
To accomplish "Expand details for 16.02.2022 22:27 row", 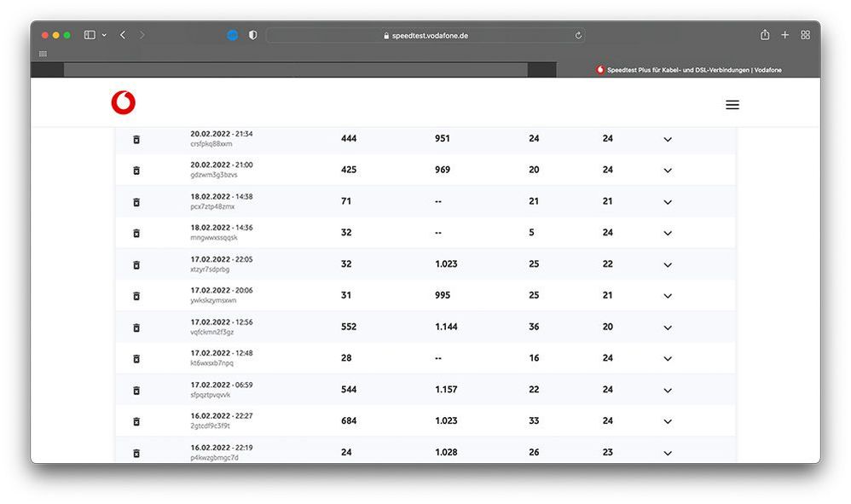I will point(668,421).
